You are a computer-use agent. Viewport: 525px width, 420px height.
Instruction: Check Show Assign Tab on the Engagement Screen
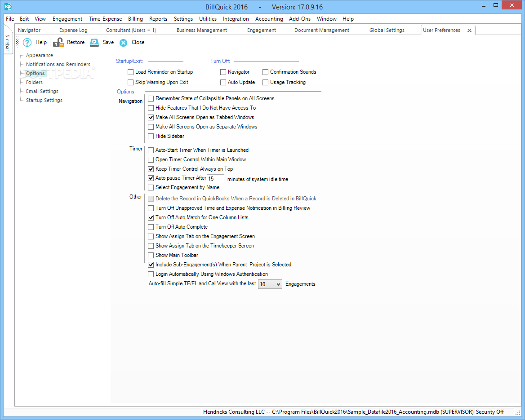tap(151, 236)
